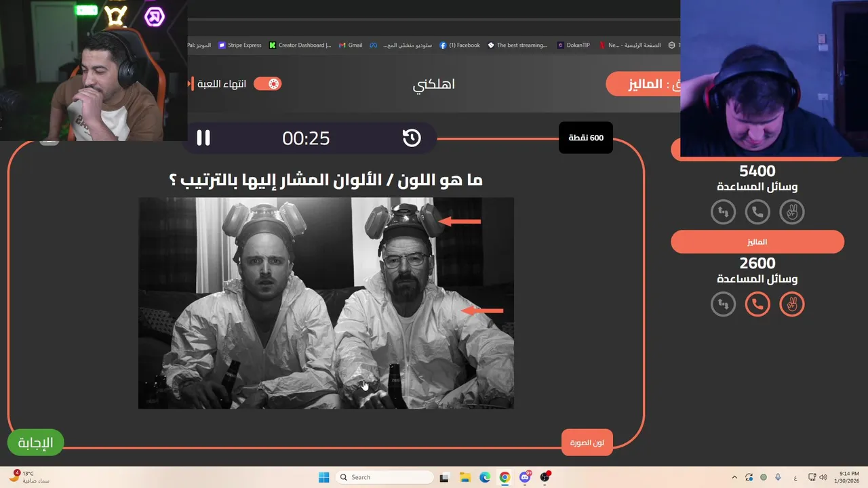Image resolution: width=868 pixels, height=488 pixels.
Task: Click the الماليز turn indicator pill
Action: 643,84
